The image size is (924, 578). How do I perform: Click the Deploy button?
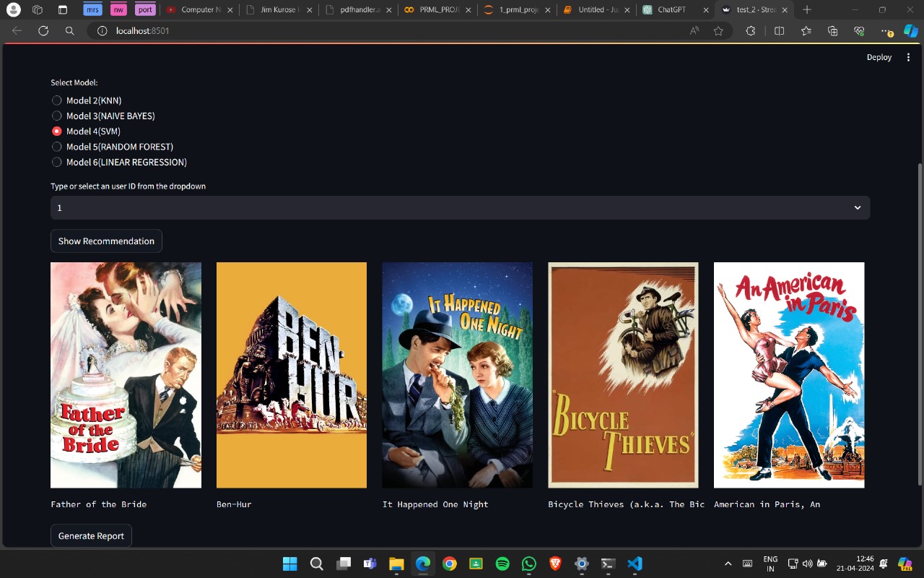pos(879,57)
